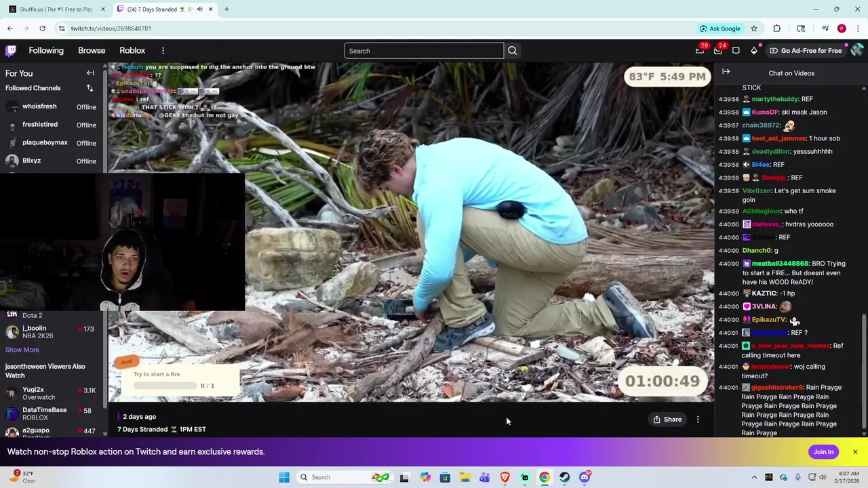
Task: Open a new browser tab
Action: 226,9
